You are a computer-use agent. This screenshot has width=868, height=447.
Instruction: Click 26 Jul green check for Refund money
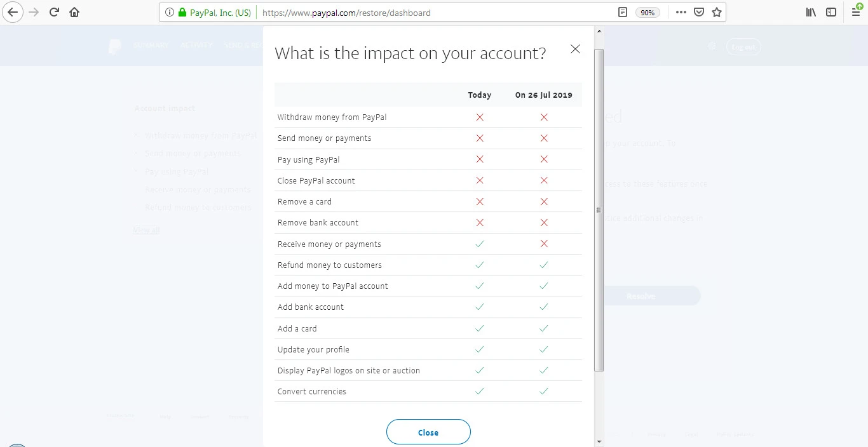[x=544, y=265]
